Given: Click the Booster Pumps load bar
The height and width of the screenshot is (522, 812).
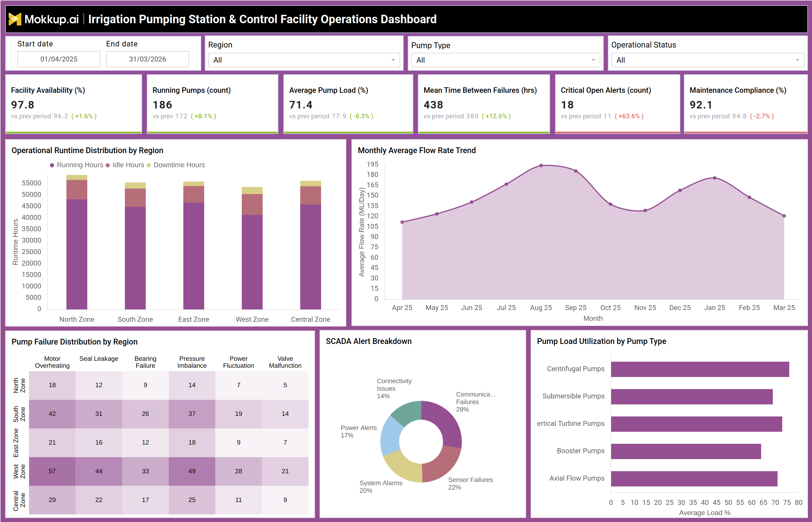Looking at the screenshot, I should point(686,451).
